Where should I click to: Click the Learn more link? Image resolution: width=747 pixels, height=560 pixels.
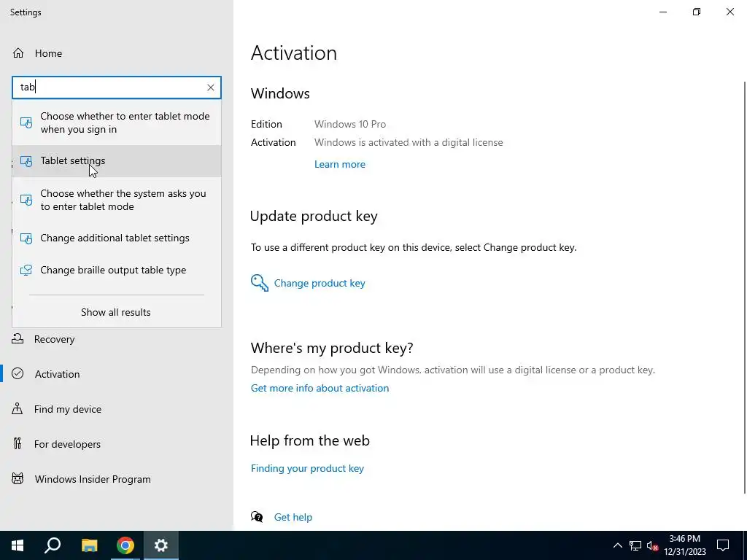pos(340,164)
